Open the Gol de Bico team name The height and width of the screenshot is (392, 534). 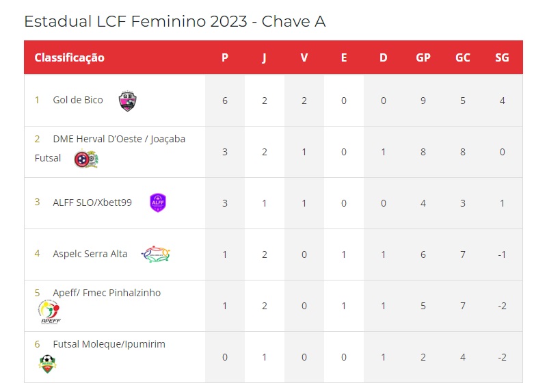(78, 100)
